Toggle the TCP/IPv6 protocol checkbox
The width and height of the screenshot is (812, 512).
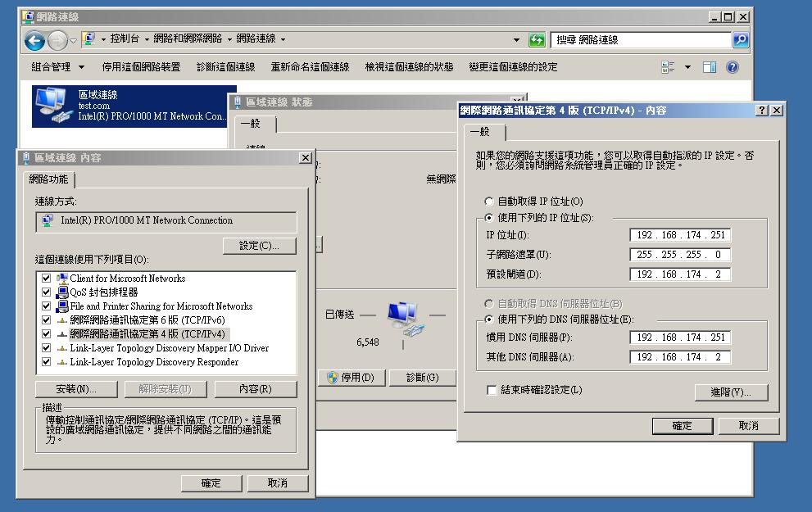pyautogui.click(x=46, y=320)
